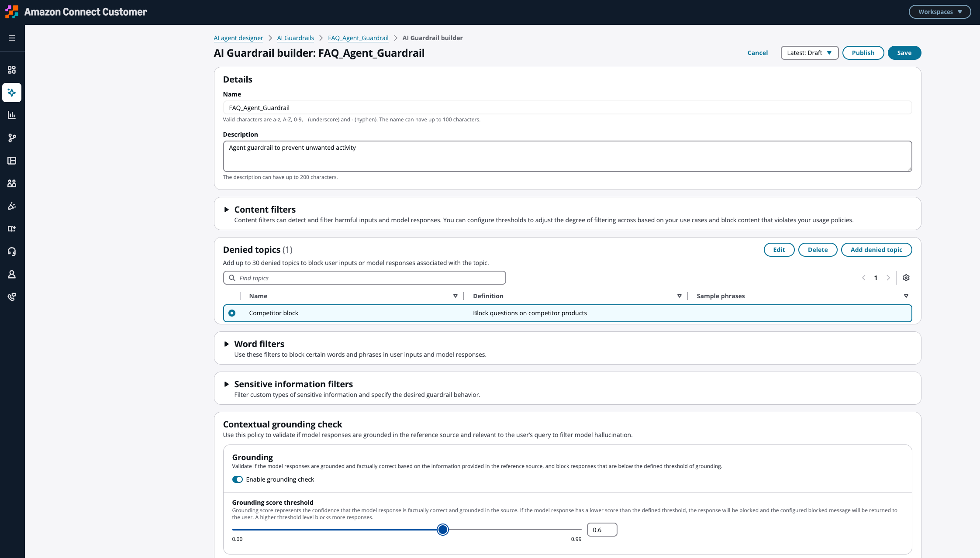Click the grounding threshold value field 0.6

[602, 530]
